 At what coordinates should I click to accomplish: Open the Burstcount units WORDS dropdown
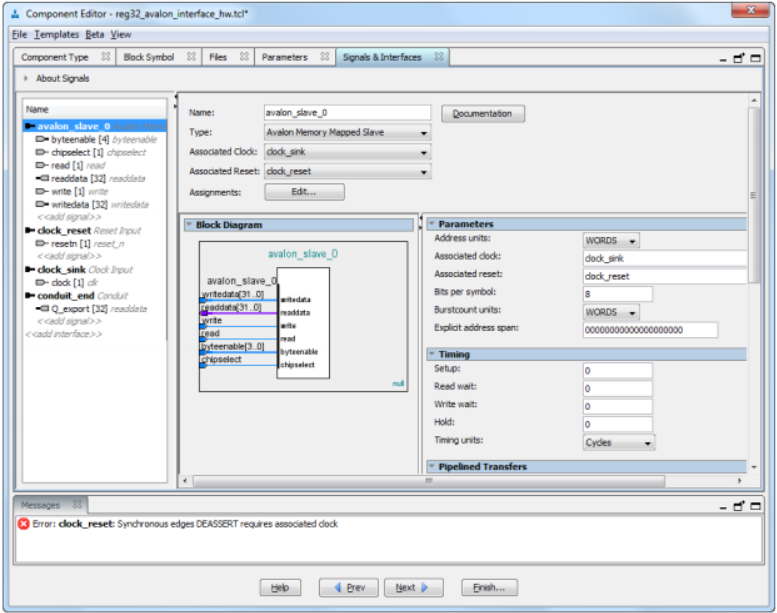click(x=611, y=312)
